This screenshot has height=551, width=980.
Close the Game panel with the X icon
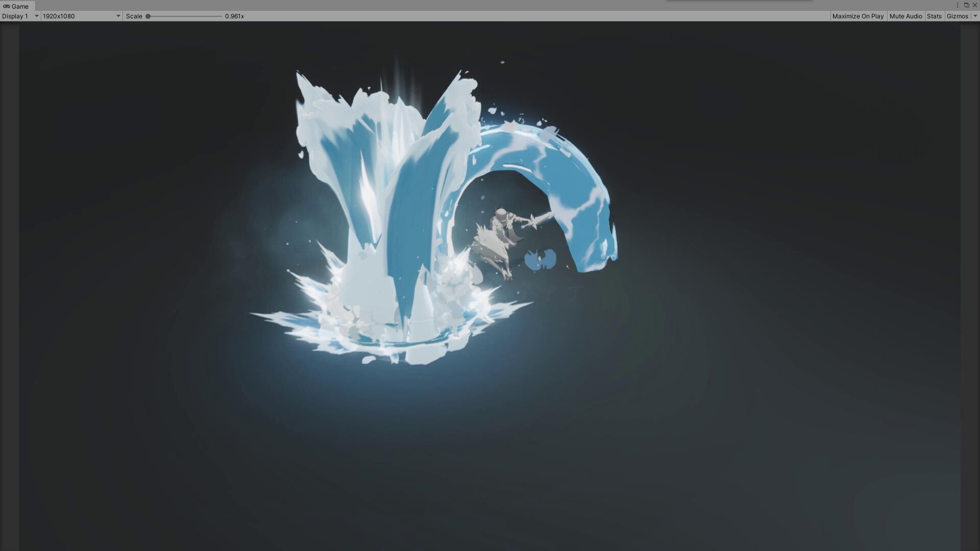(974, 5)
